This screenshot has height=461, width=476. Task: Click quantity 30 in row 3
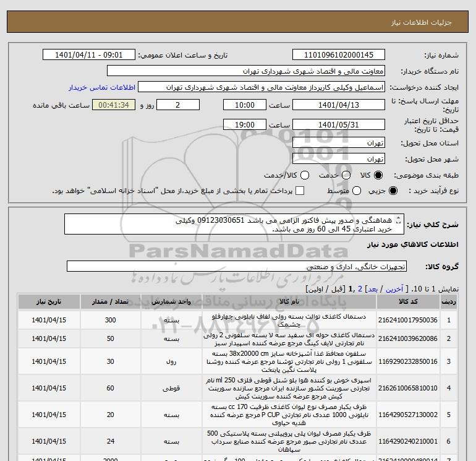(x=110, y=361)
